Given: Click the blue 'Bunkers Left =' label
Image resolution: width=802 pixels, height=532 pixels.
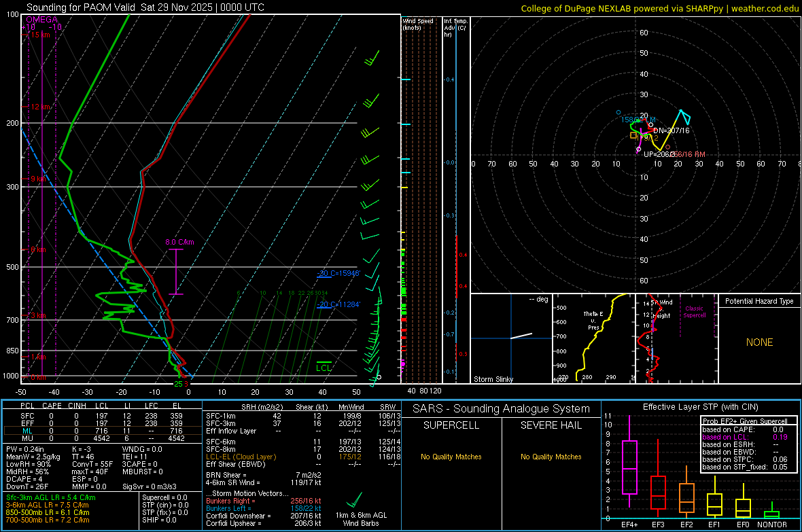Looking at the screenshot, I should [228, 508].
